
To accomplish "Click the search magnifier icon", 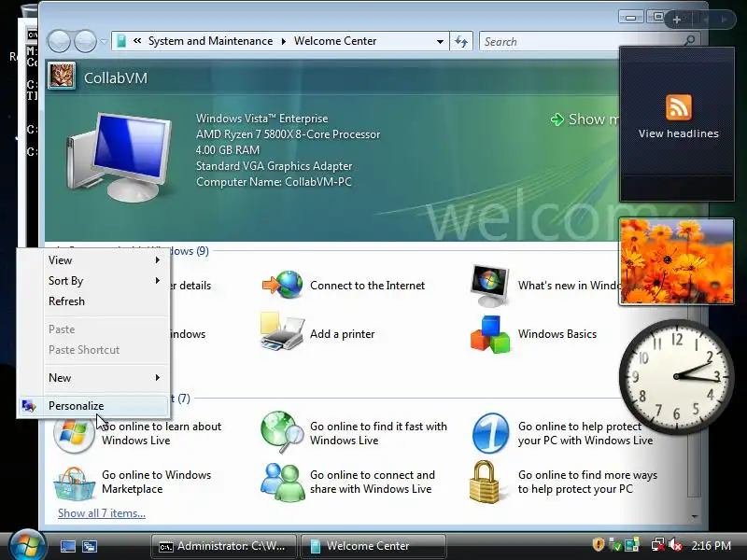I will 689,41.
